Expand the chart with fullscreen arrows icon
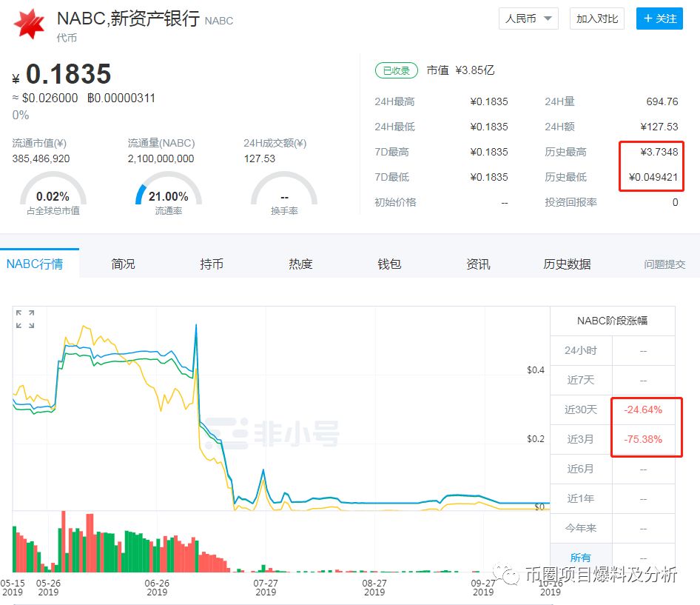The height and width of the screenshot is (605, 700). pyautogui.click(x=25, y=319)
